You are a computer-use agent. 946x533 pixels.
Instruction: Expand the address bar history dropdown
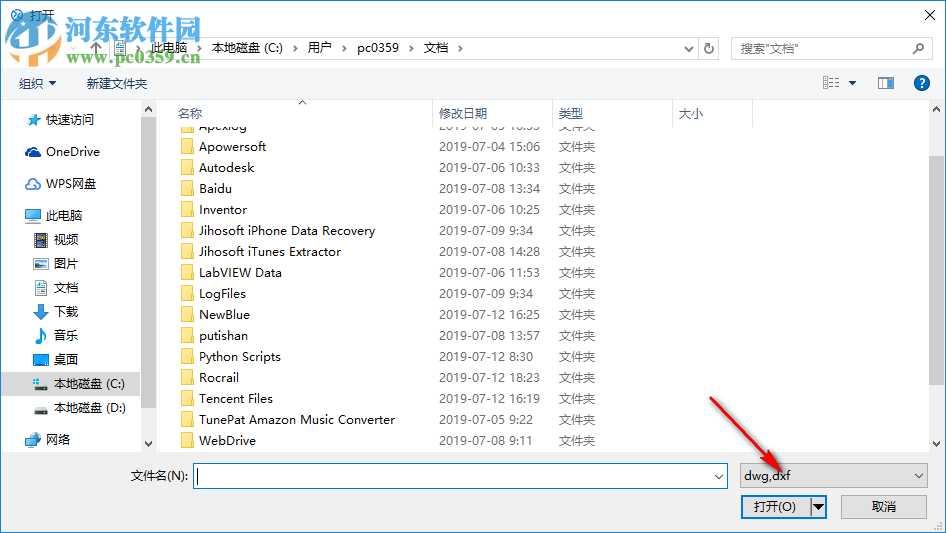688,48
